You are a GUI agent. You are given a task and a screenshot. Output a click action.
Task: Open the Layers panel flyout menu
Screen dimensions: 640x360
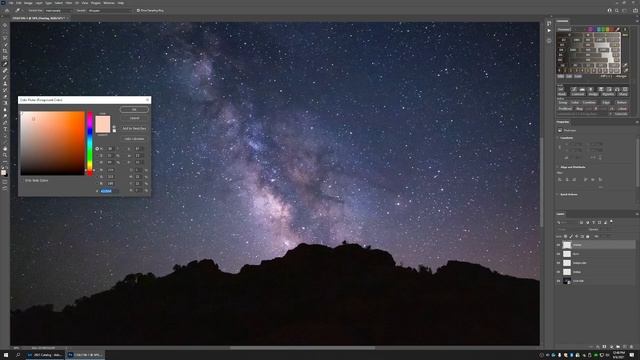pyautogui.click(x=636, y=214)
